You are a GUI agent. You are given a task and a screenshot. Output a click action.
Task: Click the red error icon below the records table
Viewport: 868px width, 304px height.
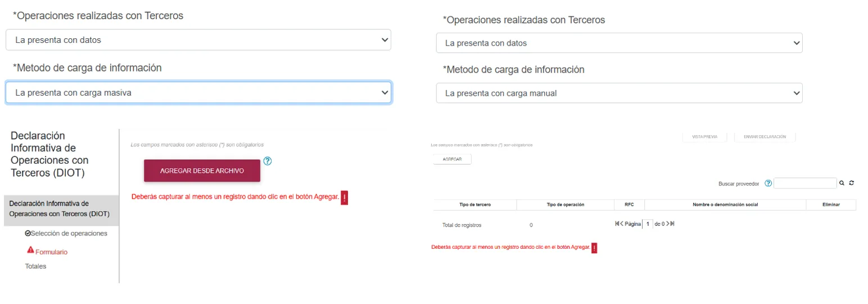pos(594,248)
